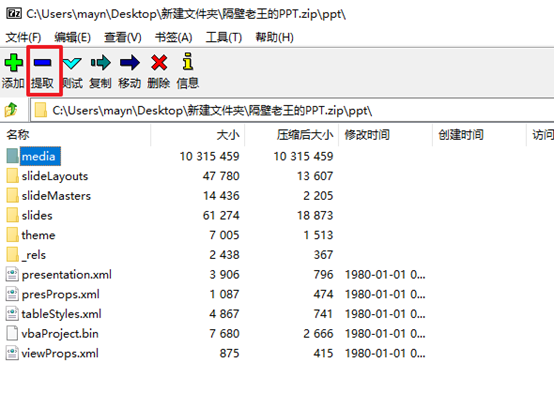Click vbaProject.bin size 7 680
554x408 pixels.
coord(224,334)
